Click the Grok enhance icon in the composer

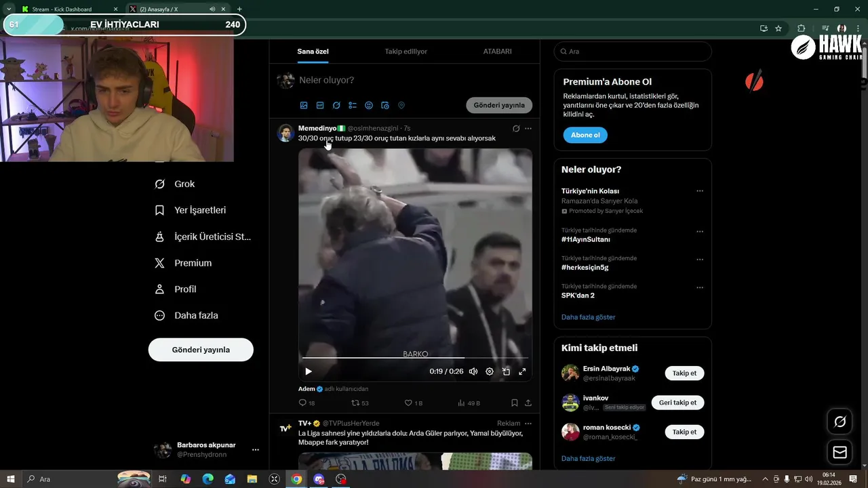pos(336,106)
